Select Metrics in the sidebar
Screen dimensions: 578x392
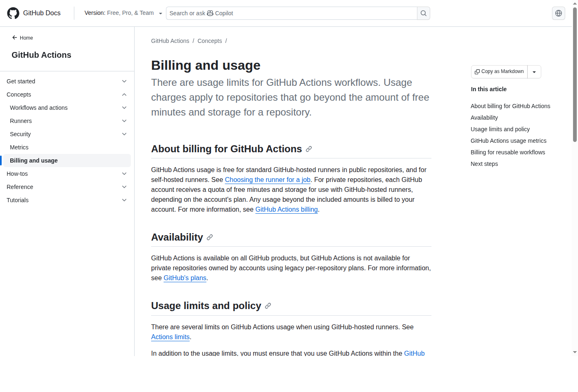19,147
